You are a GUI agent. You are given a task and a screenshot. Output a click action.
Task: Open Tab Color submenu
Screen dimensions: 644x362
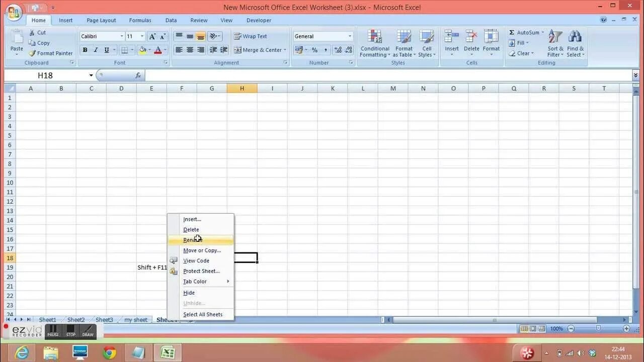click(201, 282)
